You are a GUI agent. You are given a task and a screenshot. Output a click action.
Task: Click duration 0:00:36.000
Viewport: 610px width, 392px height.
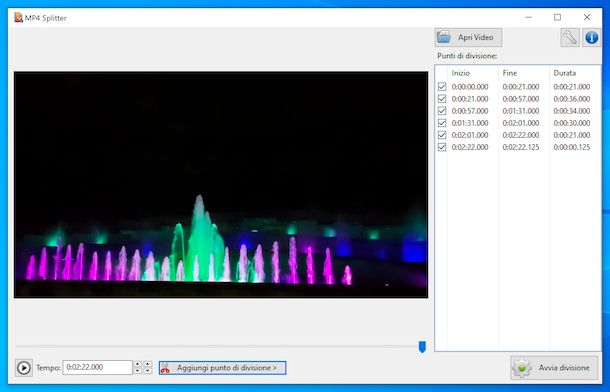coord(572,99)
